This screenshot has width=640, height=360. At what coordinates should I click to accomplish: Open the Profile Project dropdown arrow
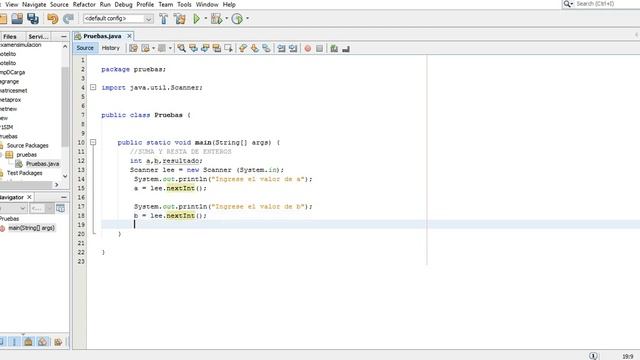pos(247,18)
